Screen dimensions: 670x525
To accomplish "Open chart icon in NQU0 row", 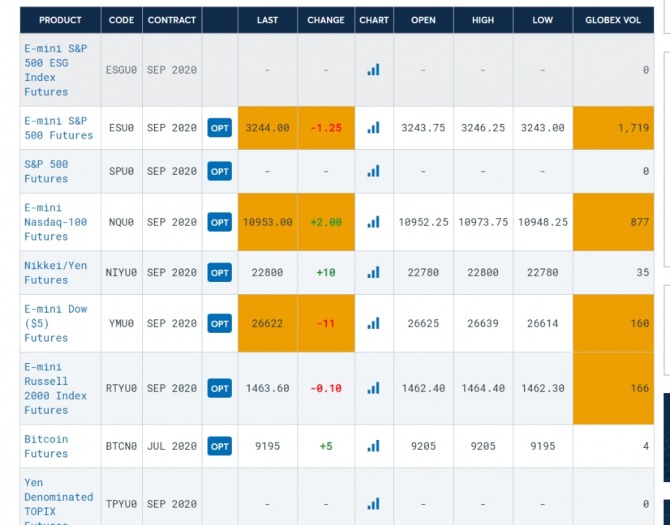I will (x=373, y=222).
